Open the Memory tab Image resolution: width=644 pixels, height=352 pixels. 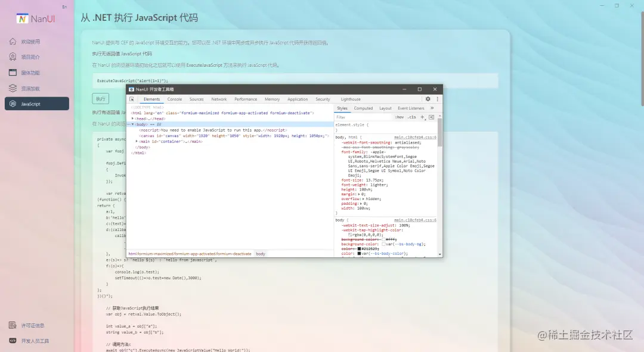[x=272, y=99]
